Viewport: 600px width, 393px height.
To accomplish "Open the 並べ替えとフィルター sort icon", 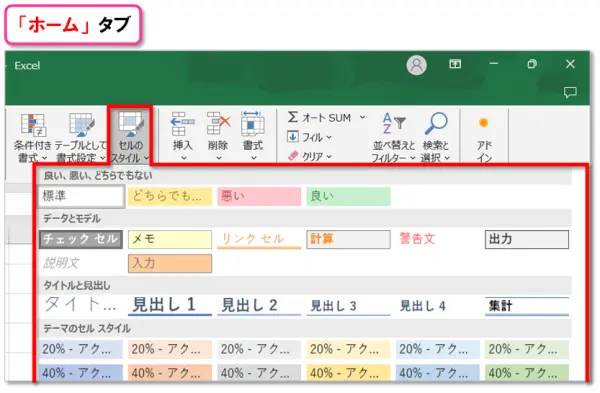I will point(394,123).
